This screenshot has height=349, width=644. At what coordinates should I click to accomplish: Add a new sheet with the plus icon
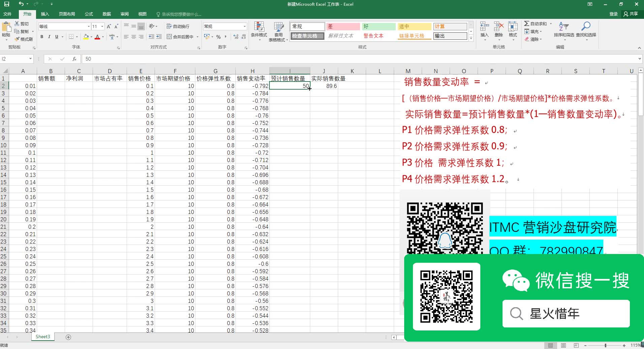(x=68, y=337)
